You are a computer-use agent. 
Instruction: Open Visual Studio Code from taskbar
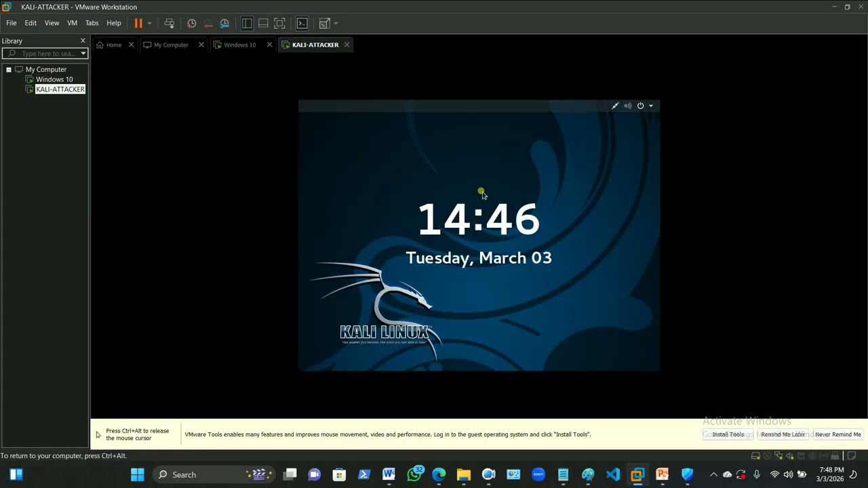pos(613,474)
